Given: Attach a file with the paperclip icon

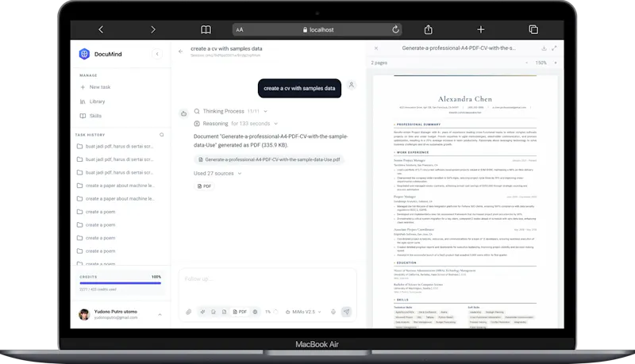Looking at the screenshot, I should (x=189, y=312).
